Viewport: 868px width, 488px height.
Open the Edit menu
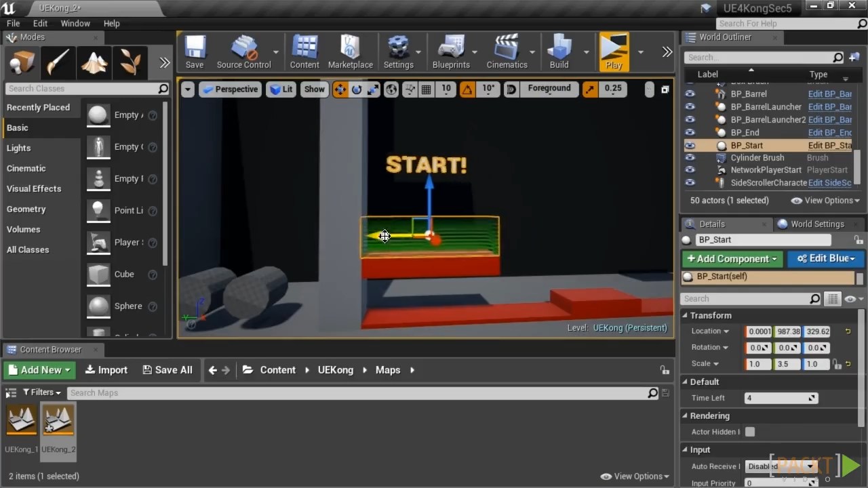[x=40, y=23]
